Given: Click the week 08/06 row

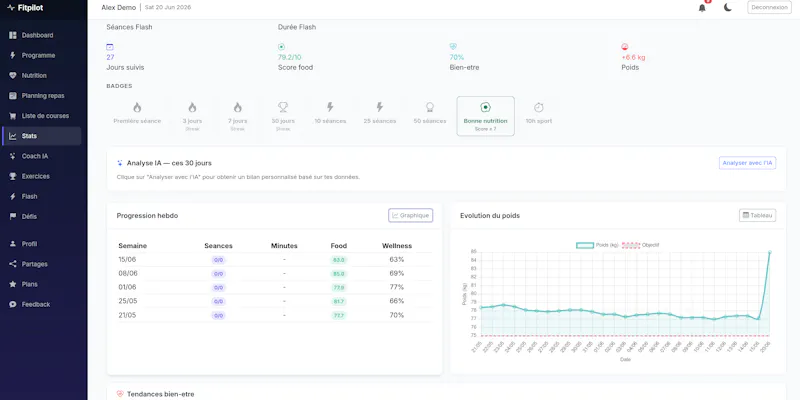Looking at the screenshot, I should (x=274, y=273).
